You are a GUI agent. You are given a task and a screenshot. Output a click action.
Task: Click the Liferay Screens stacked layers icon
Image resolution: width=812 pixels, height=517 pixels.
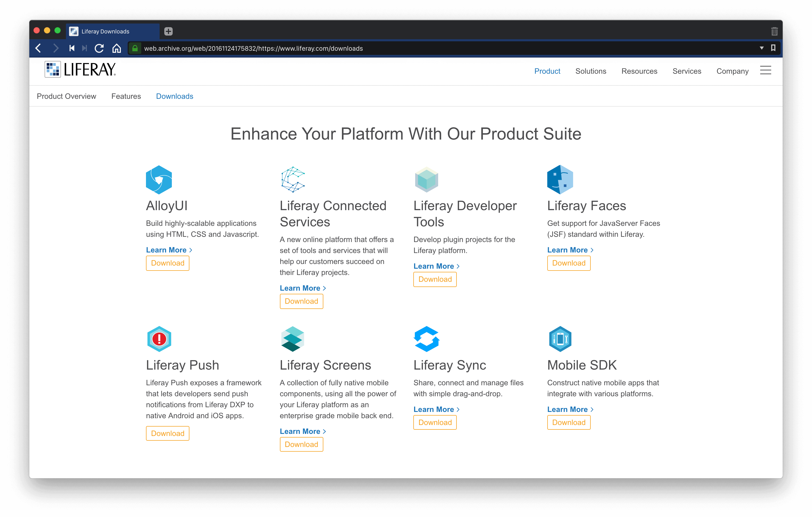pos(292,339)
